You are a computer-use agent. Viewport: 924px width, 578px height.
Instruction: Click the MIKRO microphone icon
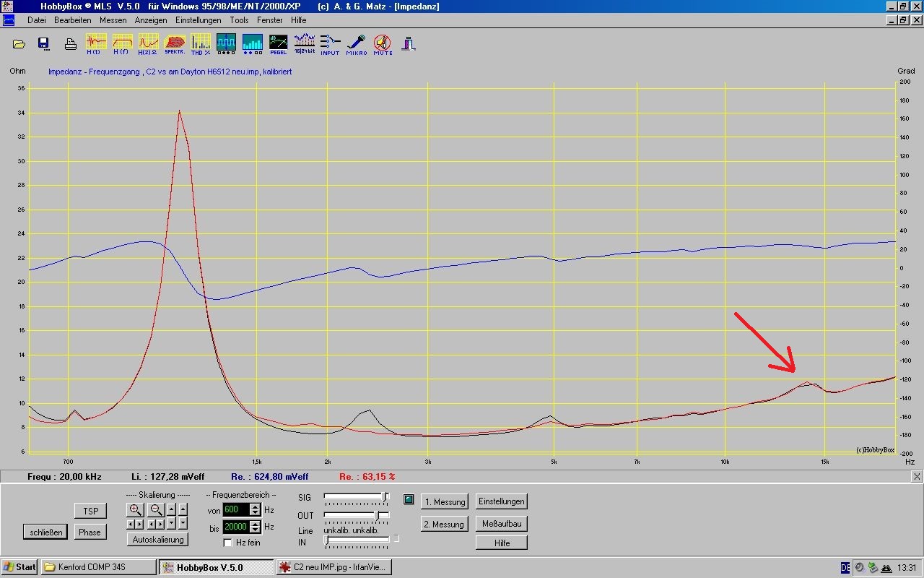[x=356, y=43]
